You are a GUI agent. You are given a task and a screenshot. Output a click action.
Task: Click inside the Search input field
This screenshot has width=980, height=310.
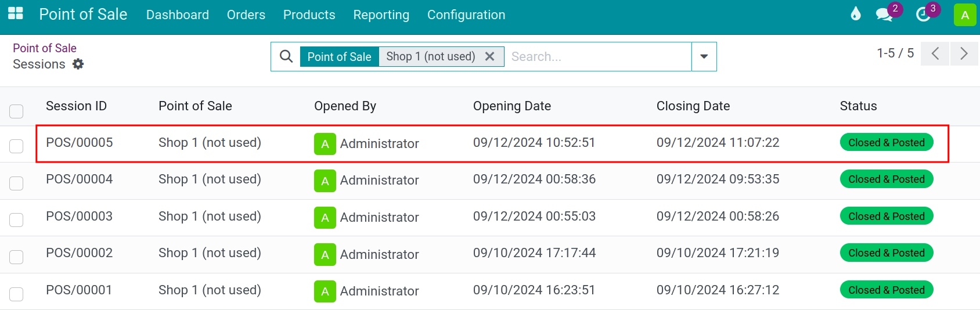tap(598, 56)
